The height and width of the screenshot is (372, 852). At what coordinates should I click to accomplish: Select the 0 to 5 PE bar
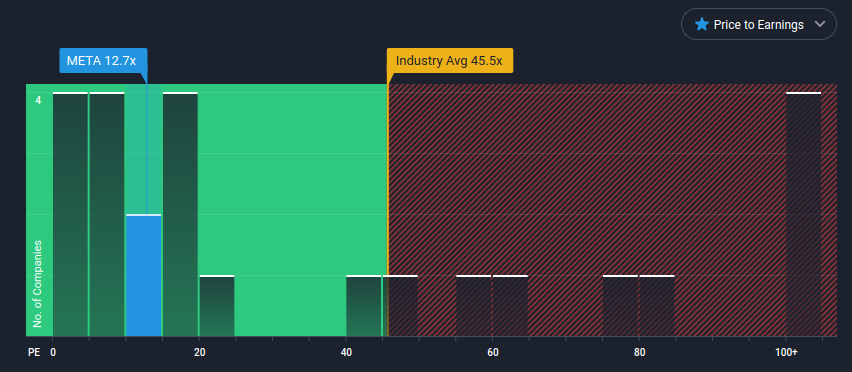tap(70, 215)
